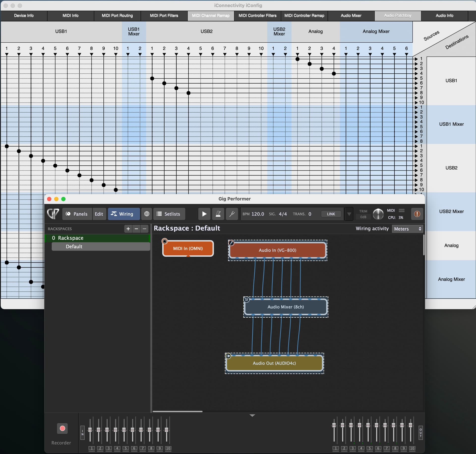
Task: Click the MIDI activity indicator
Action: [x=402, y=211]
